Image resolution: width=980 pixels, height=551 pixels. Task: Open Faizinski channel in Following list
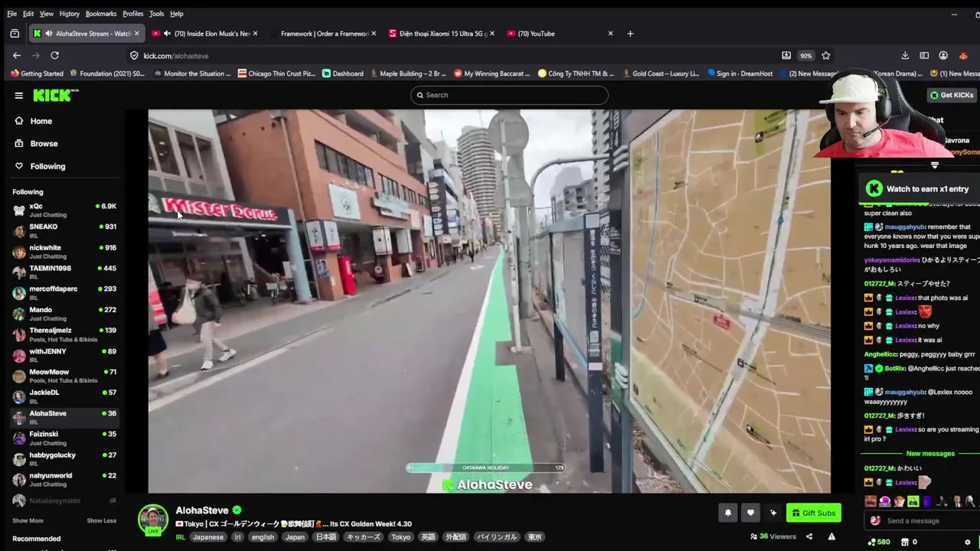coord(64,437)
